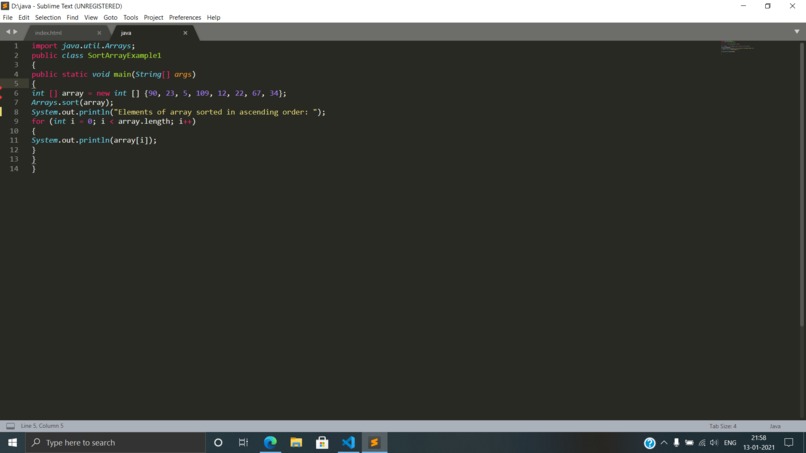Open the Edit menu

[24, 17]
